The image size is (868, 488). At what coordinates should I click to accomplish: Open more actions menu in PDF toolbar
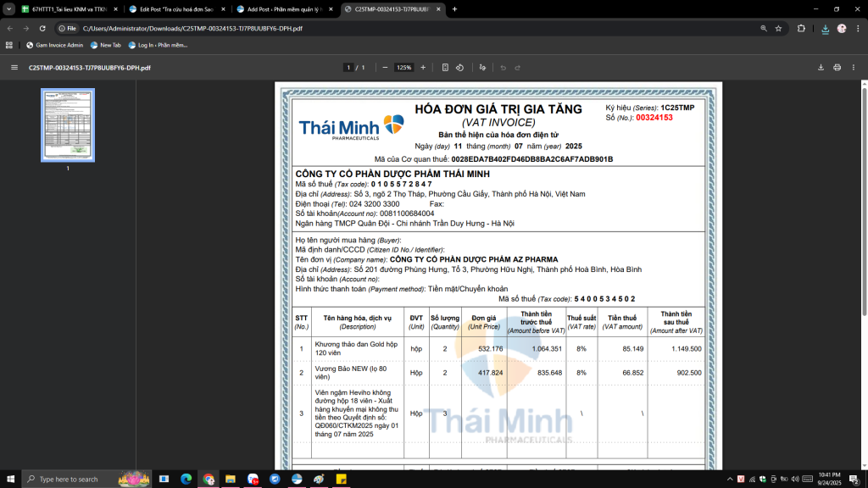tap(854, 67)
